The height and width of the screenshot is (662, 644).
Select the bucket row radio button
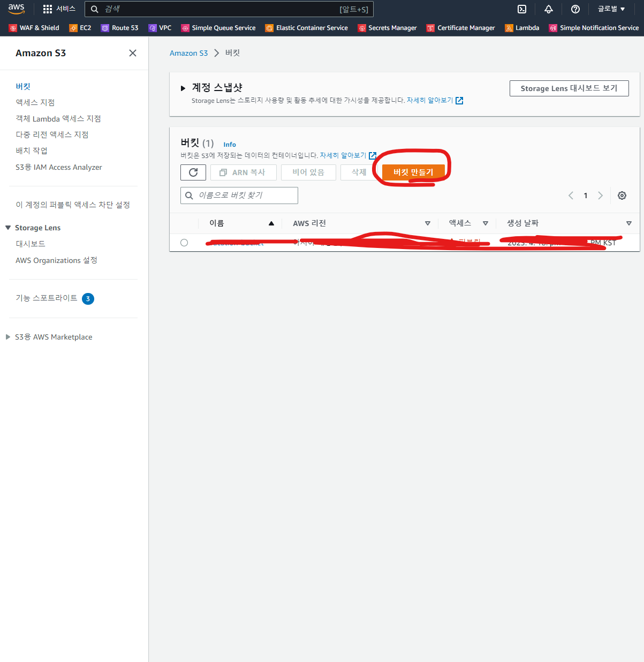coord(184,243)
